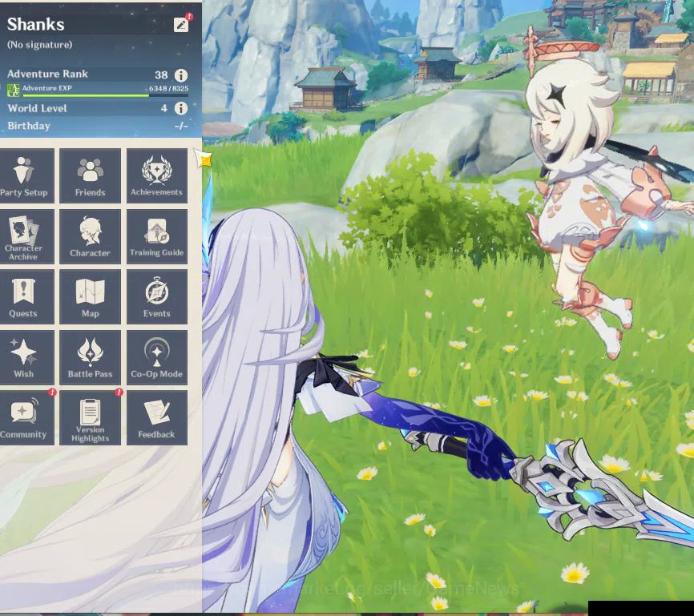This screenshot has width=694, height=616.
Task: Click the 6348 / 8325 EXP value
Action: coord(168,88)
